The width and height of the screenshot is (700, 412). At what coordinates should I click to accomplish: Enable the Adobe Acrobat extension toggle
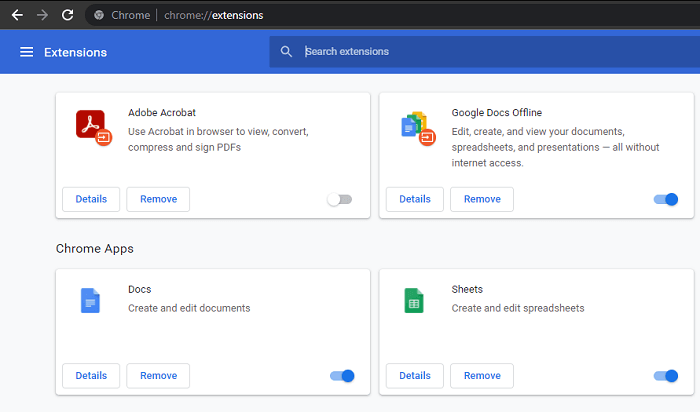[x=340, y=199]
